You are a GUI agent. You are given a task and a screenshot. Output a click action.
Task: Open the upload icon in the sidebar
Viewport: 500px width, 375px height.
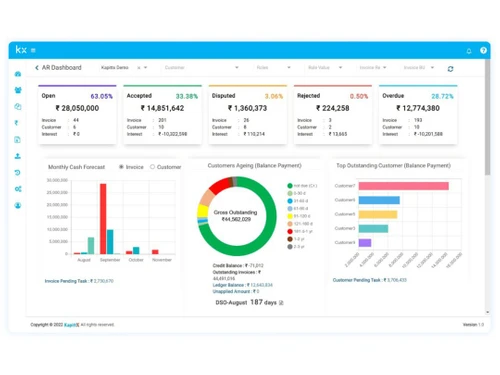pyautogui.click(x=18, y=156)
